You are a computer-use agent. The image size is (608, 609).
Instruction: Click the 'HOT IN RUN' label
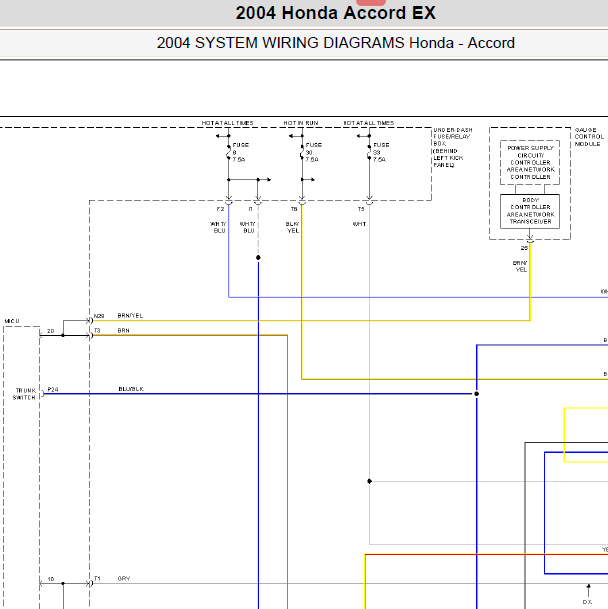point(301,123)
